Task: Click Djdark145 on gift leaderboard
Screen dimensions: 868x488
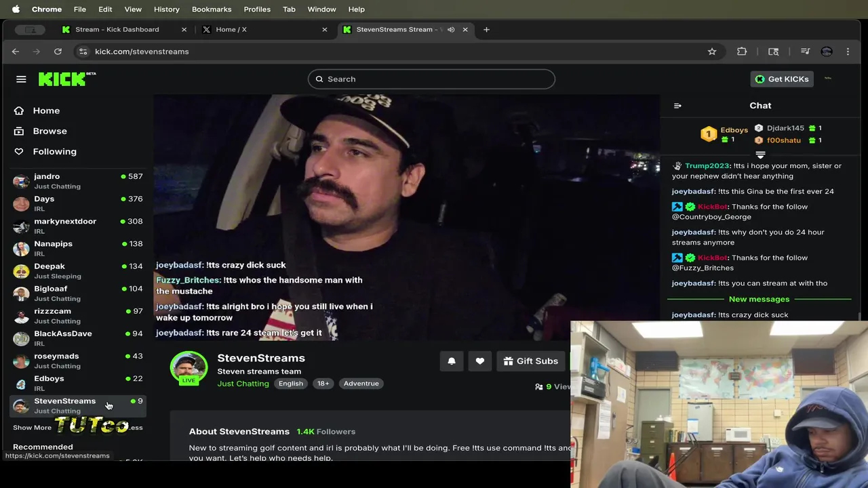Action: [x=785, y=128]
